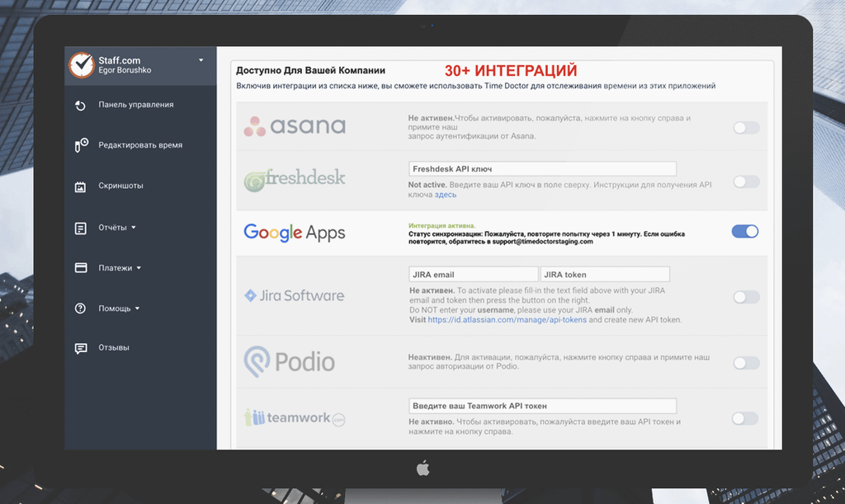
Task: Click the 'Доступно Для Вашей Компании' heading
Action: pyautogui.click(x=311, y=71)
